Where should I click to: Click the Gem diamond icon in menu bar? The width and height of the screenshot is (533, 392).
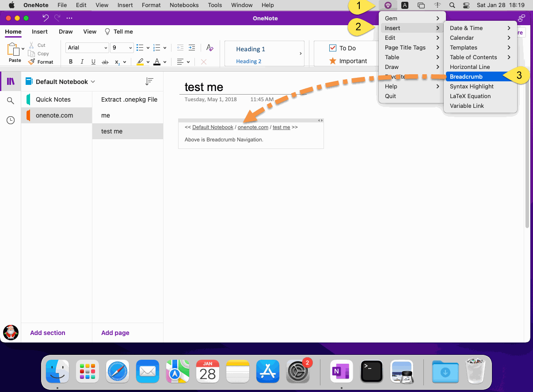coord(388,5)
